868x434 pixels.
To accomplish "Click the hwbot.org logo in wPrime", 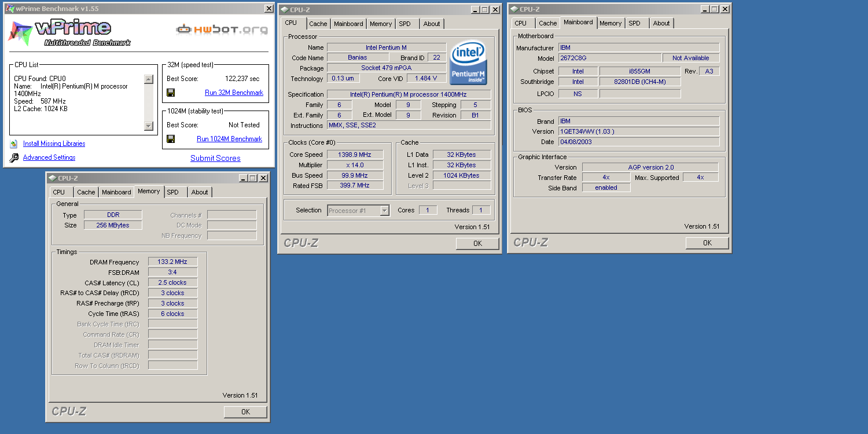I will point(223,29).
